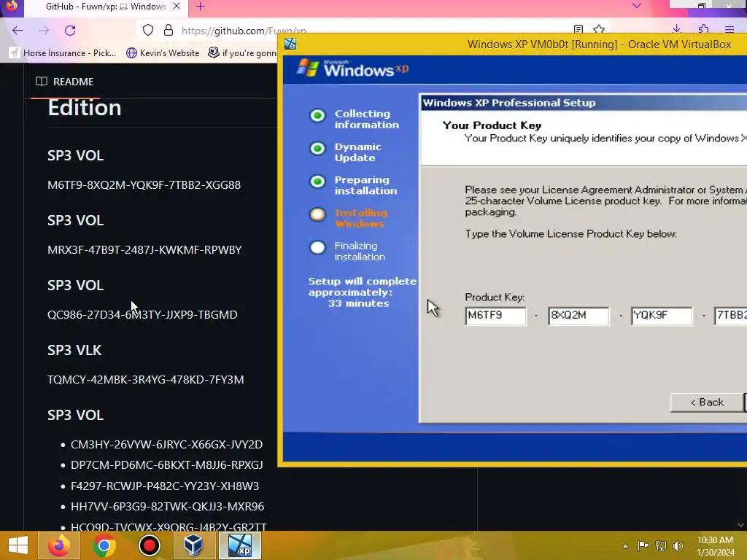Click the Firefox forward arrow
Image resolution: width=747 pixels, height=560 pixels.
44,31
